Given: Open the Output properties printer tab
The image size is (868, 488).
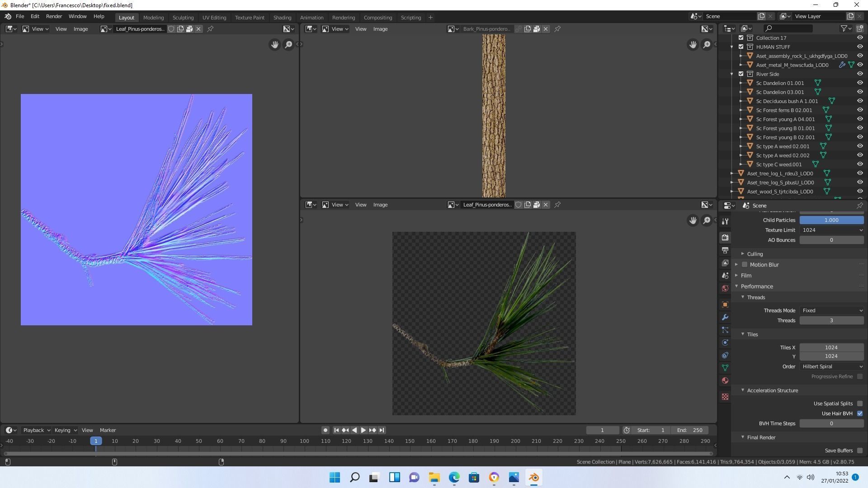Looking at the screenshot, I should 725,250.
